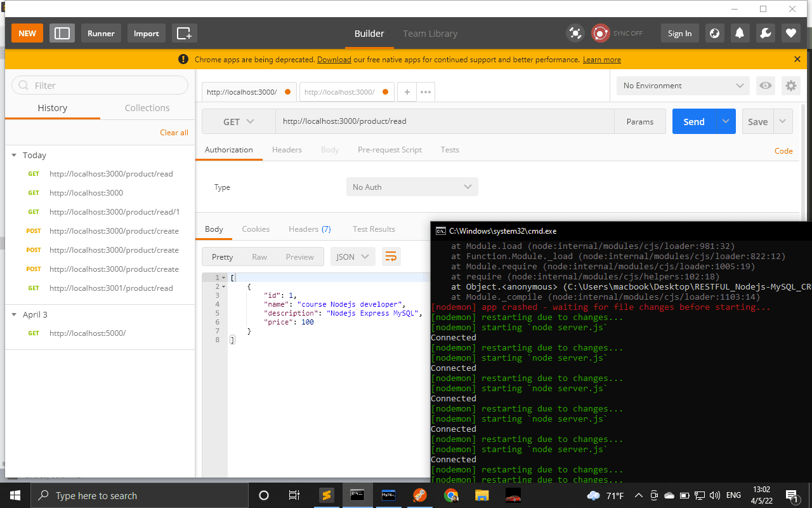
Task: Expand the No Auth type dropdown
Action: 412,187
